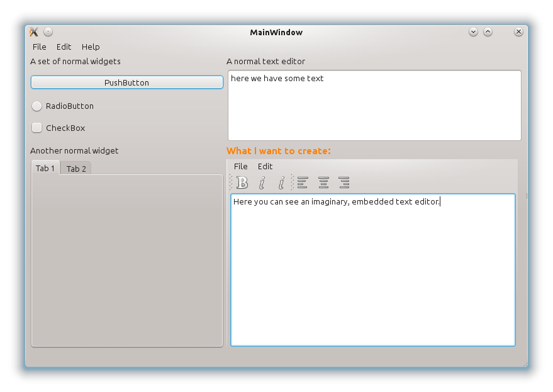Align text left in embedded editor
Screen dimensions: 553x392
pos(302,182)
